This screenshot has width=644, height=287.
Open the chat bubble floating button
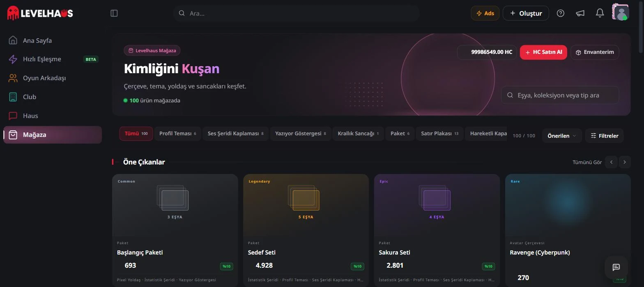tap(616, 267)
